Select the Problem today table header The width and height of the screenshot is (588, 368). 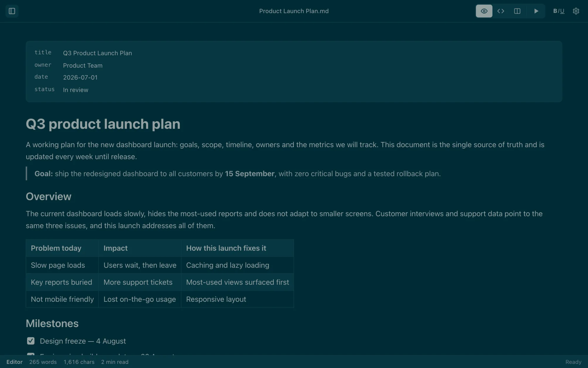tap(62, 248)
